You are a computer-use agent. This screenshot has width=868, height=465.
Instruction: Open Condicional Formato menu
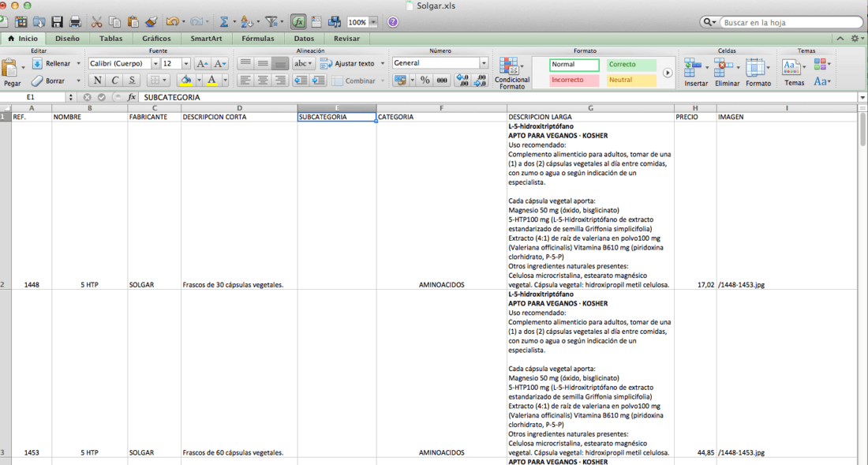click(512, 73)
